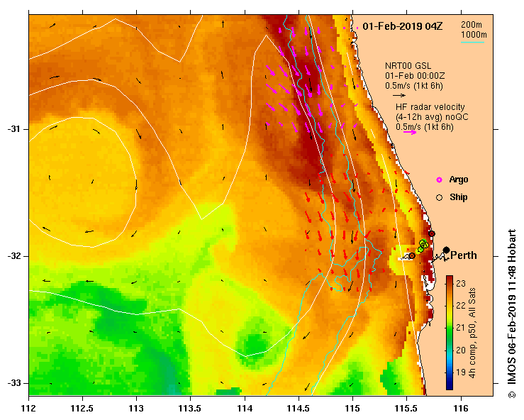The image size is (524, 420).
Task: Click the IMOS copyright credit text
Action: point(512,314)
